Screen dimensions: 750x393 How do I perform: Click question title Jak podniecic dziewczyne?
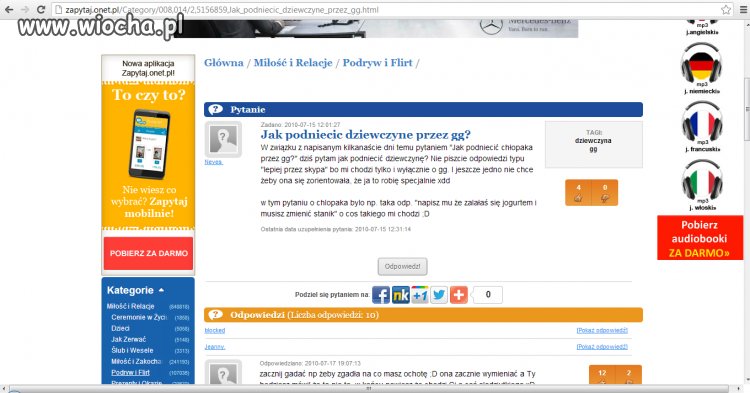coord(365,135)
